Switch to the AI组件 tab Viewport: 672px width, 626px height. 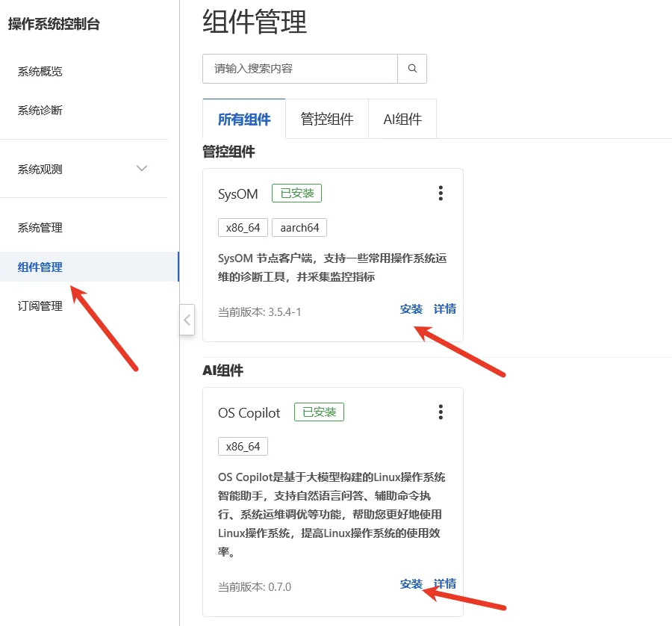click(402, 118)
